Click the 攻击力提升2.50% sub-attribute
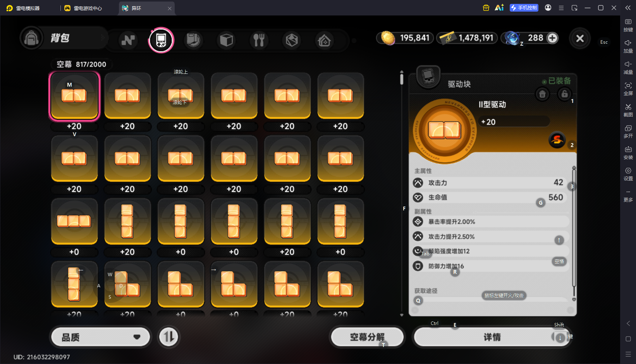 [x=491, y=236]
